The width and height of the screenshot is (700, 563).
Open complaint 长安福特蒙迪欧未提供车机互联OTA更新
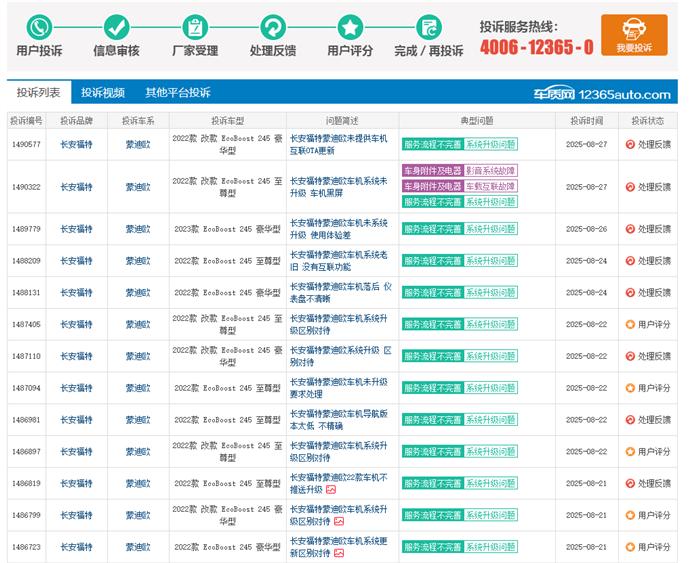(x=338, y=144)
